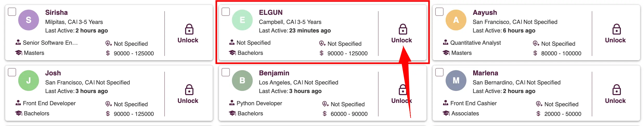Click the lock icon on Josh's card
Screen dimensions: 644x126
click(189, 90)
